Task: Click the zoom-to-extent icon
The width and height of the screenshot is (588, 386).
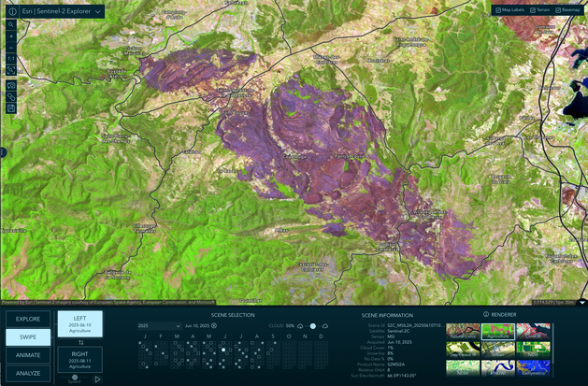Action: [11, 70]
